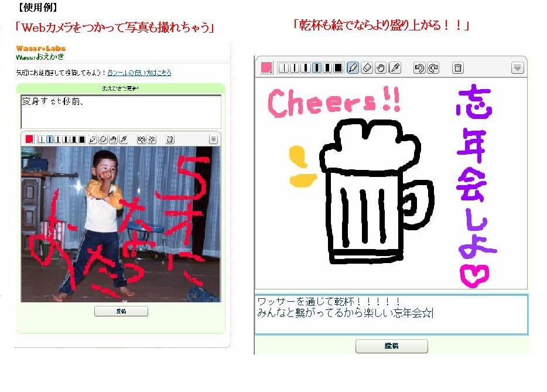547x392 pixels.
Task: Open the pink color picker in beer drawing toolbar
Action: click(x=267, y=68)
